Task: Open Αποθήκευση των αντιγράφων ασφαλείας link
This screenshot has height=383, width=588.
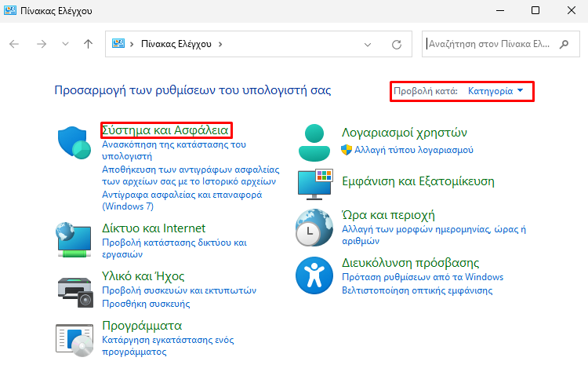Action: pyautogui.click(x=191, y=175)
